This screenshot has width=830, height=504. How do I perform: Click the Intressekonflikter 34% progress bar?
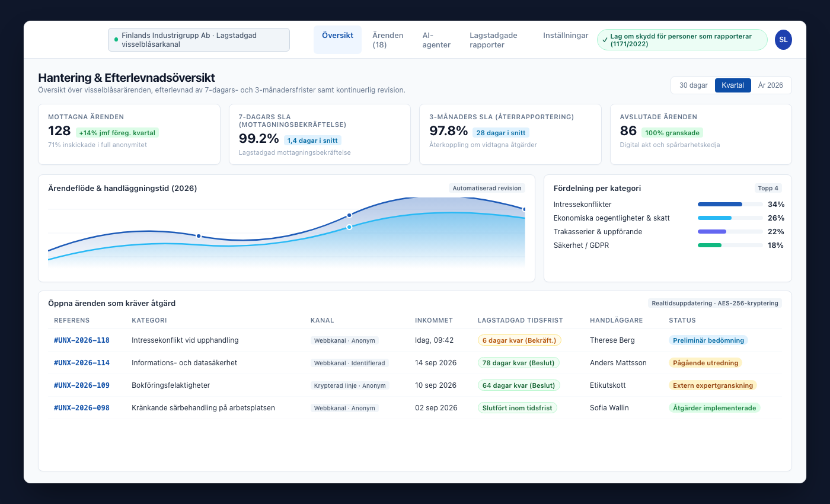[730, 204]
